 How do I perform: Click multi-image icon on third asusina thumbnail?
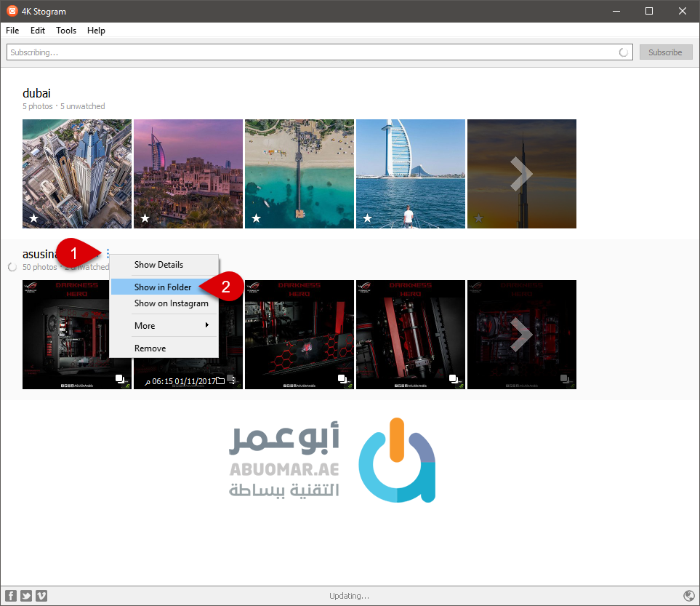pos(342,379)
